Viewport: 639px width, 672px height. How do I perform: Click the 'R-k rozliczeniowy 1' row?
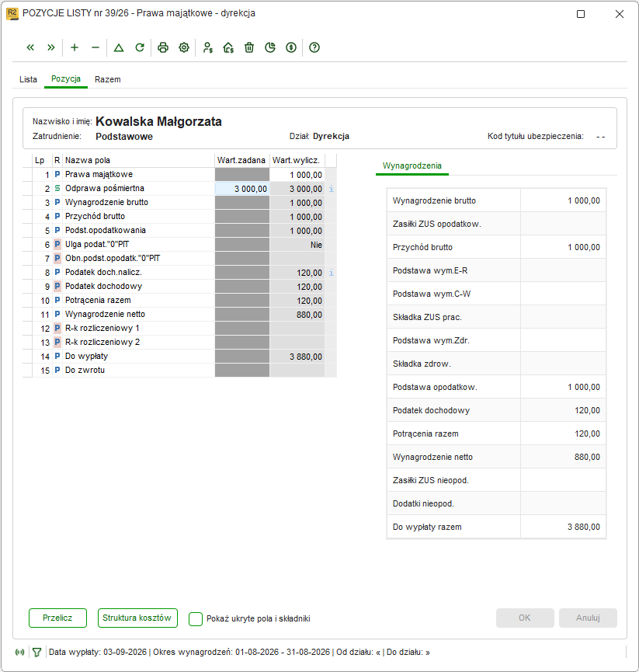[x=178, y=329]
